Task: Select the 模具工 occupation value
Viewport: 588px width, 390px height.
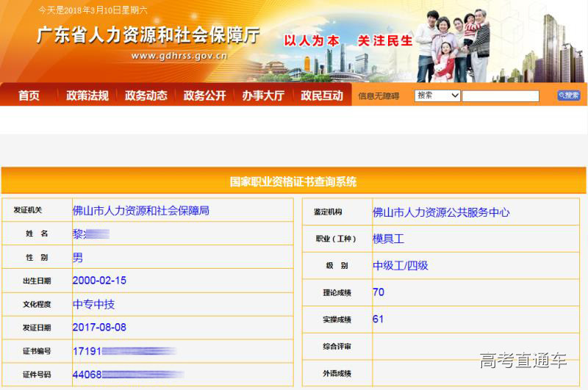Action: tap(388, 239)
